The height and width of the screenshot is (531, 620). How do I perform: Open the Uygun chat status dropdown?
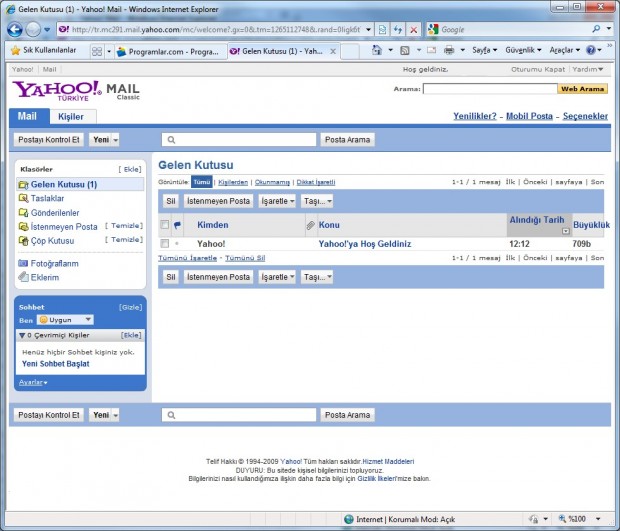[x=65, y=319]
